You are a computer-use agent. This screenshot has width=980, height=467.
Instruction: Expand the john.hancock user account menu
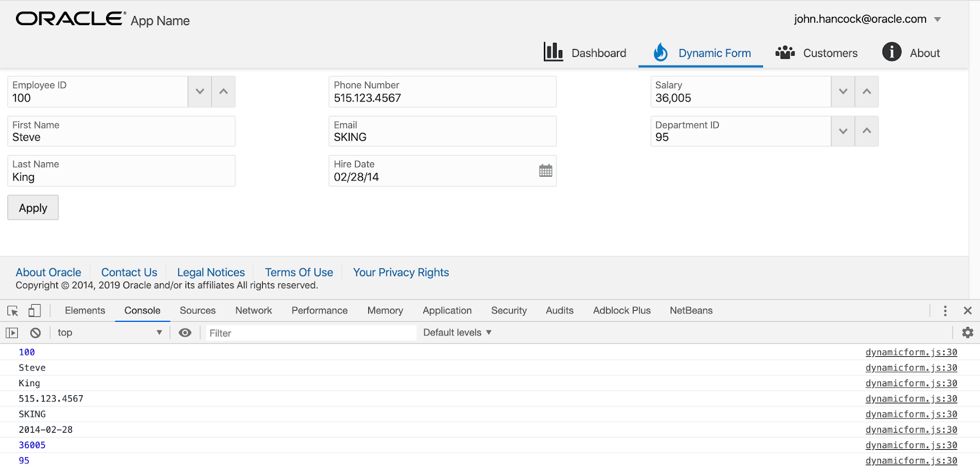pyautogui.click(x=937, y=20)
